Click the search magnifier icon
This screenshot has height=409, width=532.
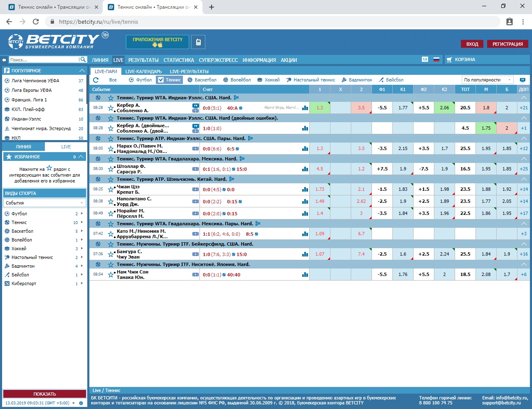(x=83, y=59)
